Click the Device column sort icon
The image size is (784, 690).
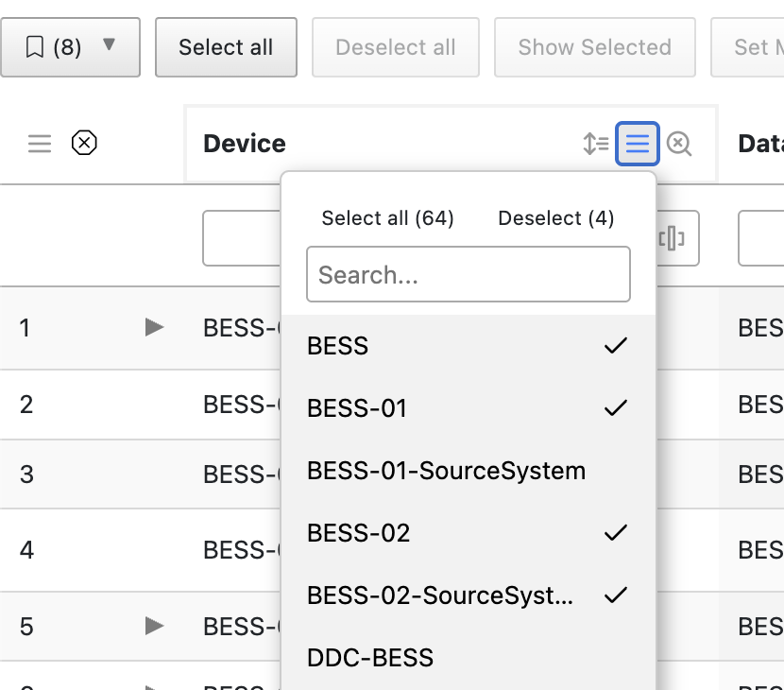tap(595, 144)
